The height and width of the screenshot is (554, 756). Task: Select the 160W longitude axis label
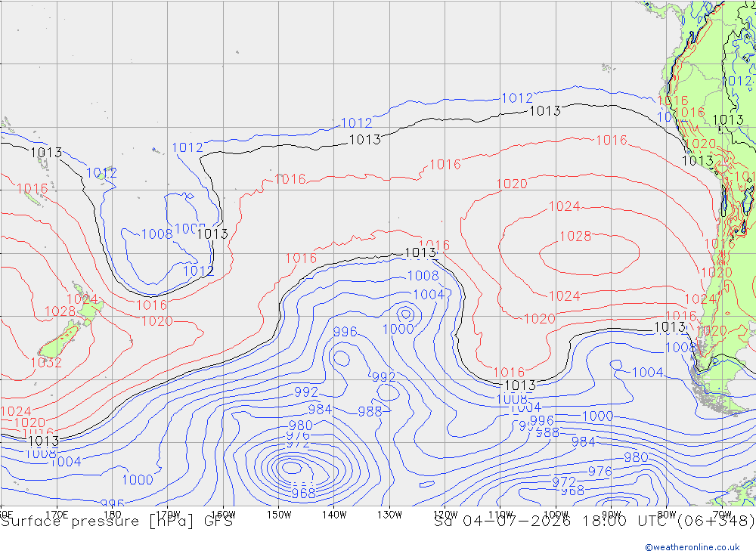tap(223, 515)
